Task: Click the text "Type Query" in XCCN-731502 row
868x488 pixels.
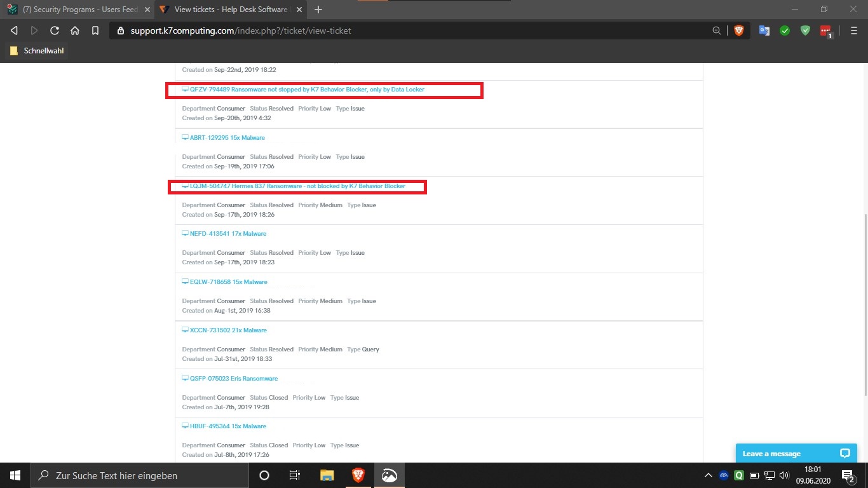Action: (363, 349)
